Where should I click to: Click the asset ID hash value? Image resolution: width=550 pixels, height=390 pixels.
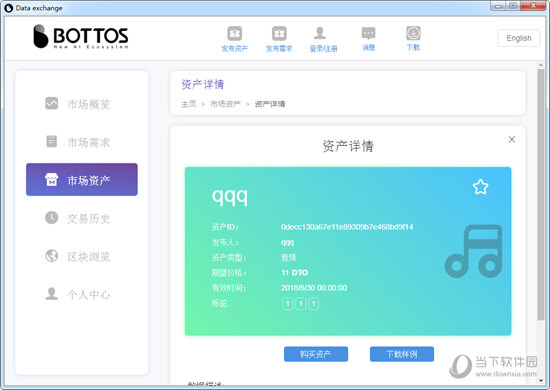point(347,227)
